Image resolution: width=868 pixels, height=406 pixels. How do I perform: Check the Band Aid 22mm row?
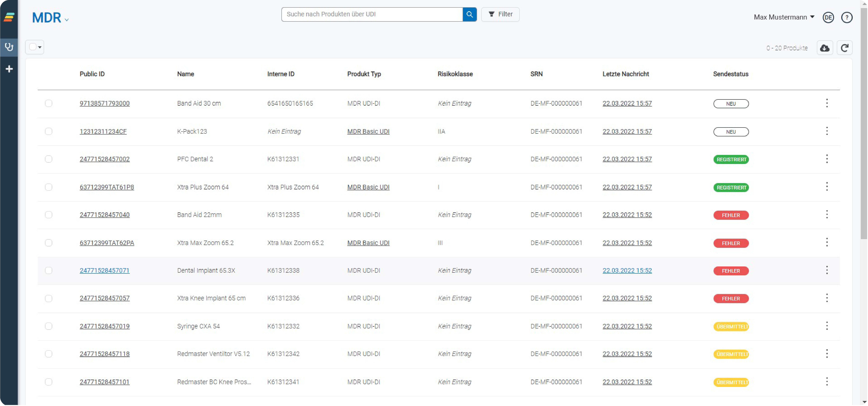point(49,215)
